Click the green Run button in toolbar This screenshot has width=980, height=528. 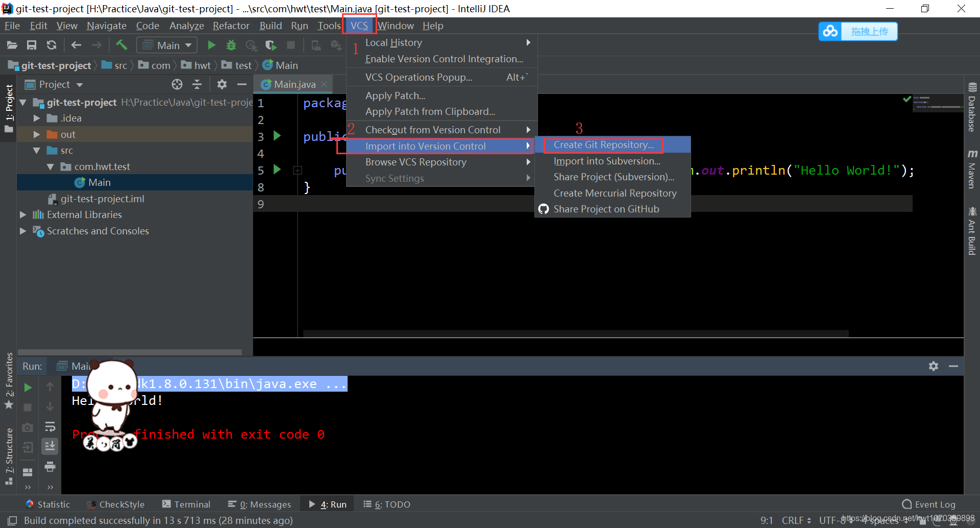211,45
